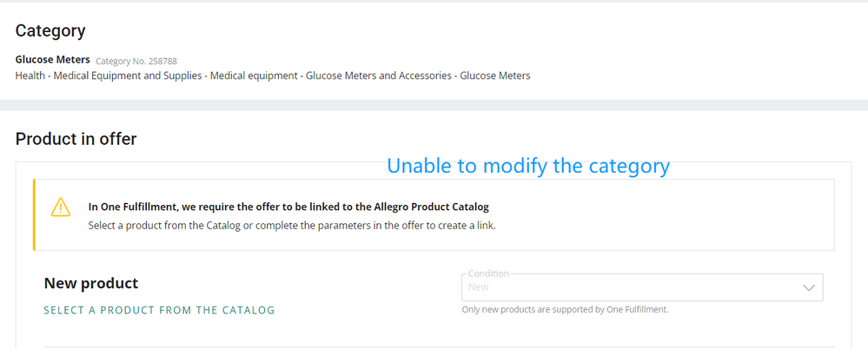Click the Category section heading
Image resolution: width=868 pixels, height=349 pixels.
(50, 31)
